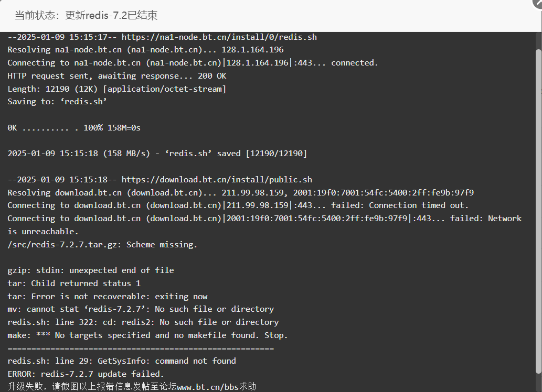Select the 'ERROR: redis-7.2.7 update failed' line

(x=86, y=374)
